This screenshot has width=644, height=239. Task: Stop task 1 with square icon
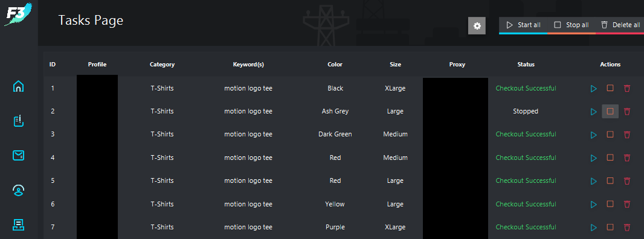coord(610,88)
